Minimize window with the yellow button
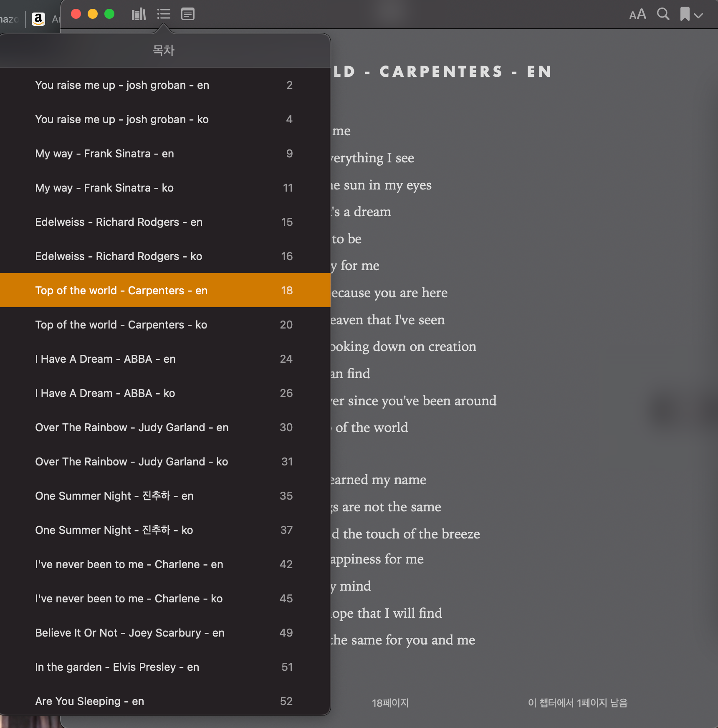718x728 pixels. point(93,14)
